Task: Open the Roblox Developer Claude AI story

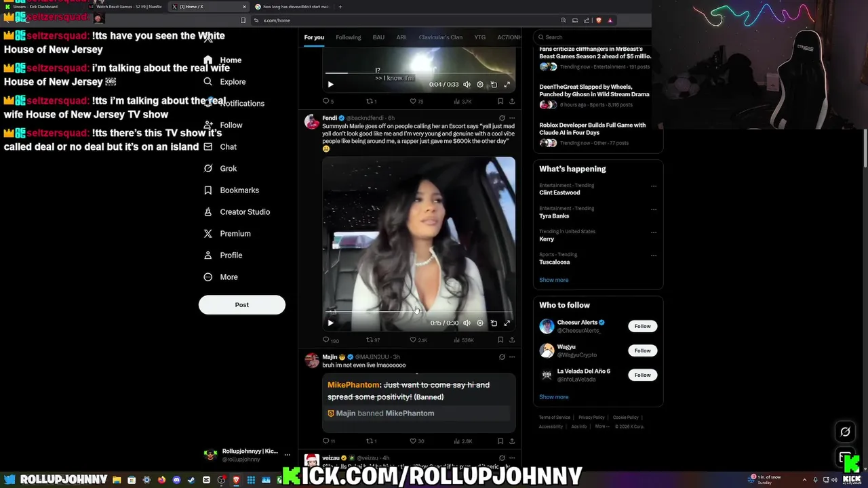Action: coord(595,134)
